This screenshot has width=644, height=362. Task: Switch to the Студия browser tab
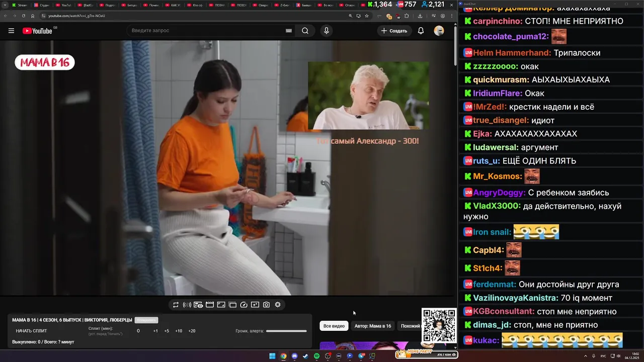click(42, 5)
